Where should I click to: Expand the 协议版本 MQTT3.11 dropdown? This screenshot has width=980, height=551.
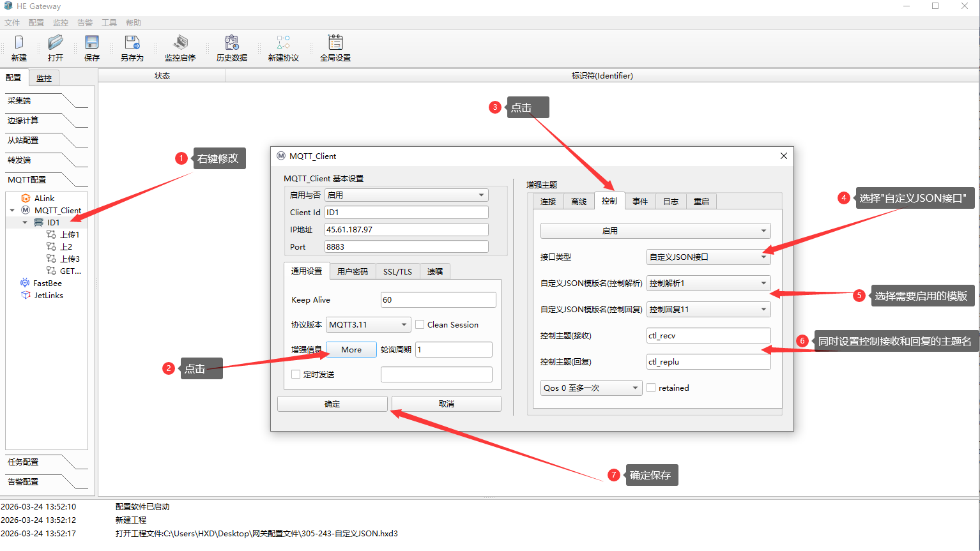pos(368,324)
